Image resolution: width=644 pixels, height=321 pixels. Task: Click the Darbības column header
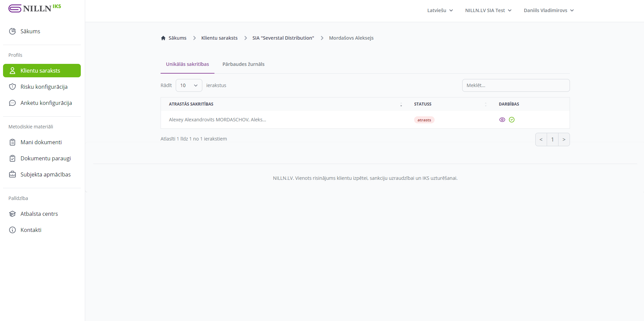[509, 104]
